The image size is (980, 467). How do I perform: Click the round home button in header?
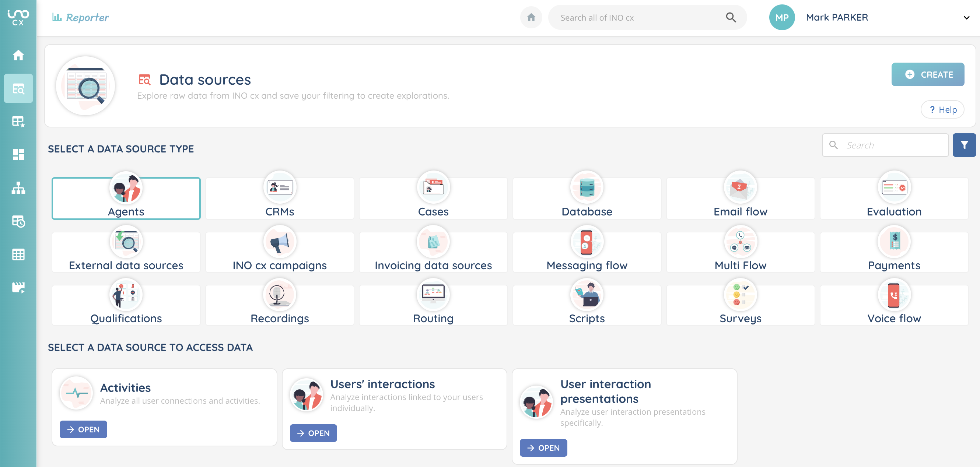click(x=531, y=17)
